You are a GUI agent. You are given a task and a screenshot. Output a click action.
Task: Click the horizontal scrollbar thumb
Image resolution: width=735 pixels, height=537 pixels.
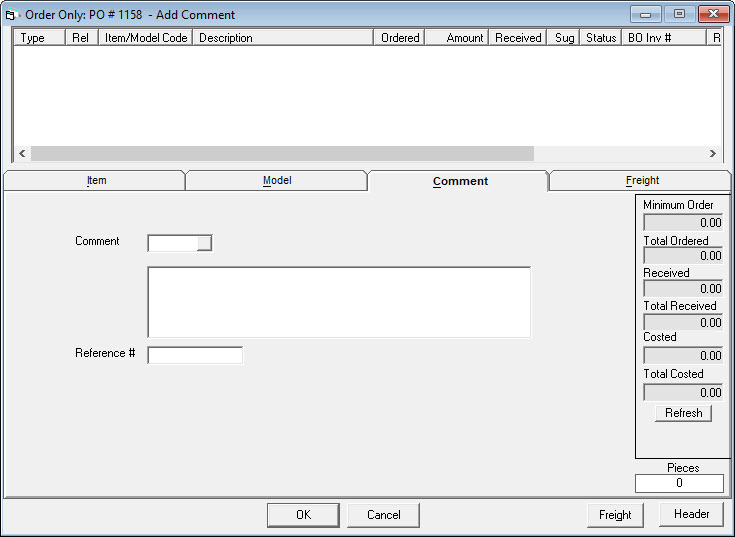[282, 153]
